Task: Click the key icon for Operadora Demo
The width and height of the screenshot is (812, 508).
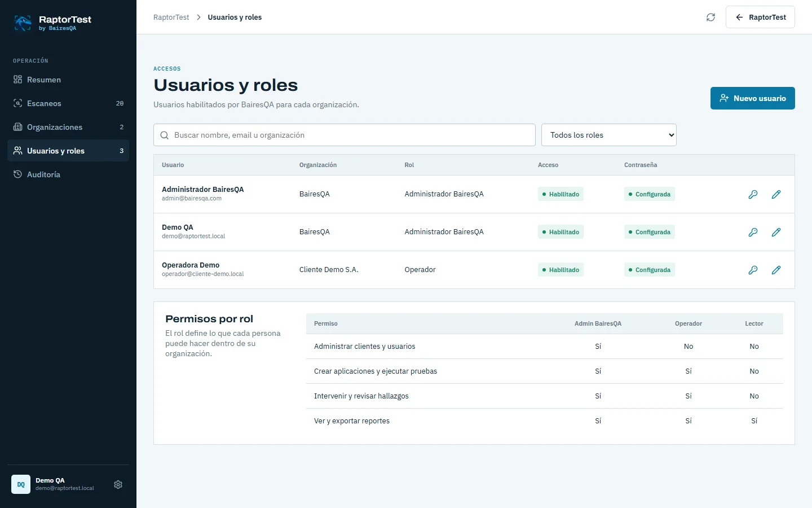Action: [x=753, y=270]
